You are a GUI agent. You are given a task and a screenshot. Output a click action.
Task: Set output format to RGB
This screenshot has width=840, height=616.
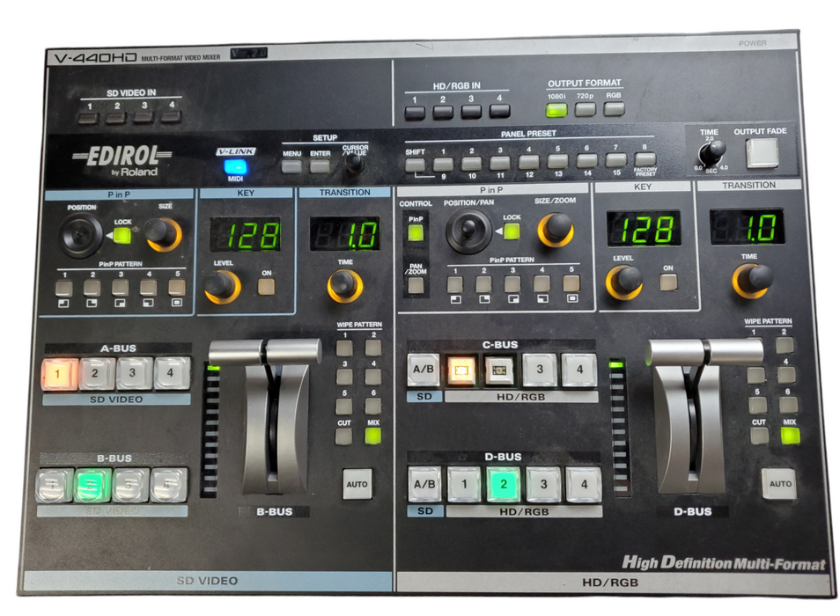coord(614,108)
